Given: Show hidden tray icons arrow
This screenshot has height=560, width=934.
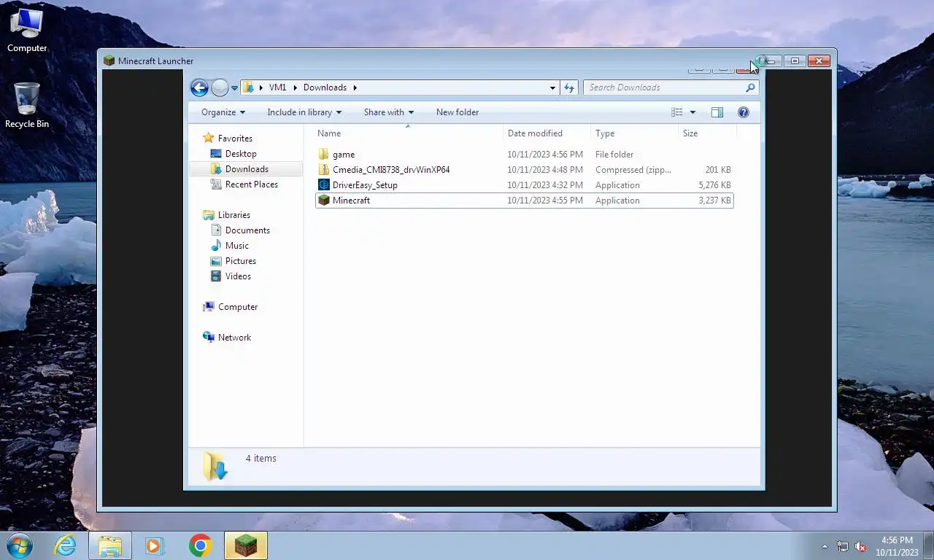Looking at the screenshot, I should click(825, 546).
